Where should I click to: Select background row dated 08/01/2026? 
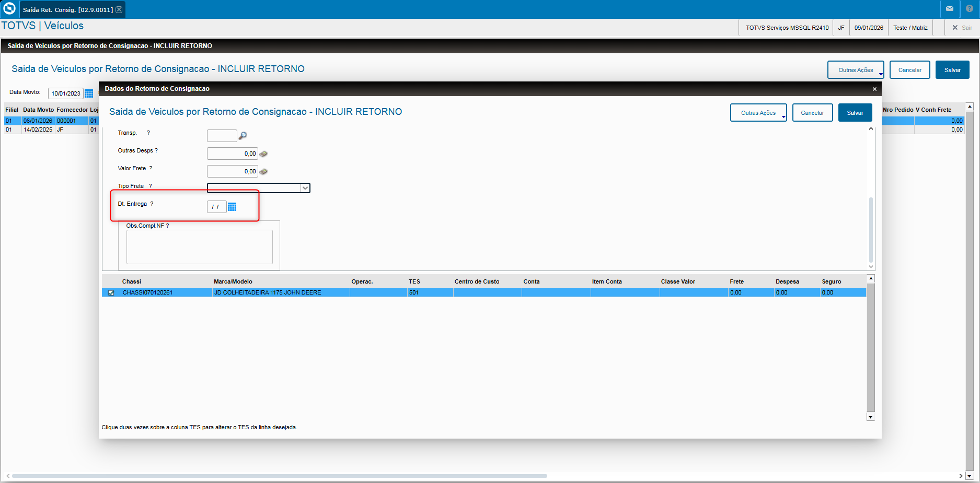coord(51,121)
